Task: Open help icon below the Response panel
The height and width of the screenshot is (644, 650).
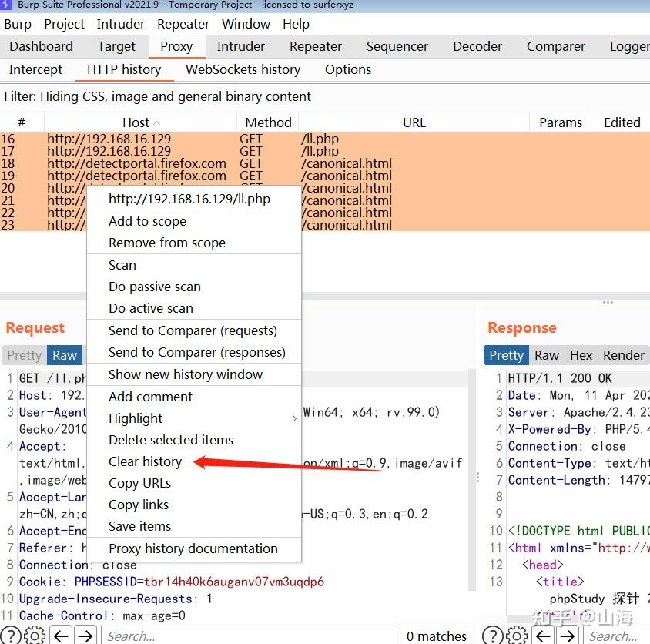Action: click(x=491, y=636)
